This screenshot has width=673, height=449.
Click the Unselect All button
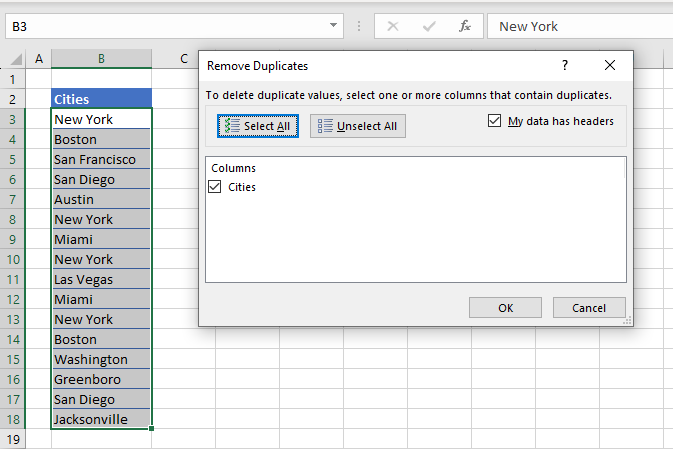[x=357, y=126]
